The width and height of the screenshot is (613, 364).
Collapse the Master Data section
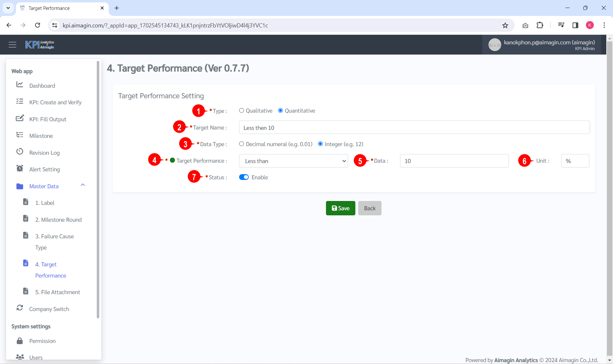[83, 185]
